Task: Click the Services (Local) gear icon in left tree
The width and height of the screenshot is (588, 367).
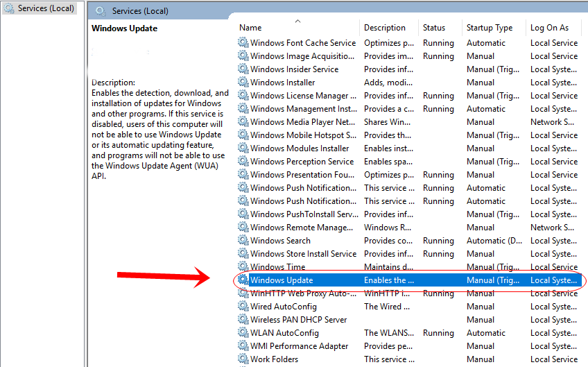Action: (x=9, y=8)
